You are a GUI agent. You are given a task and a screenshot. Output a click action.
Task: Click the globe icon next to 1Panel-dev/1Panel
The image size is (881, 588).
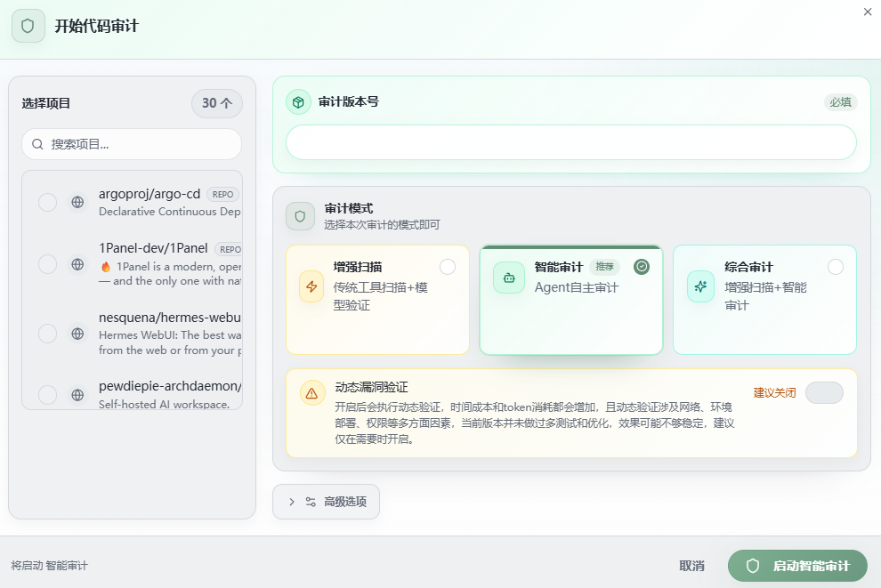(77, 264)
